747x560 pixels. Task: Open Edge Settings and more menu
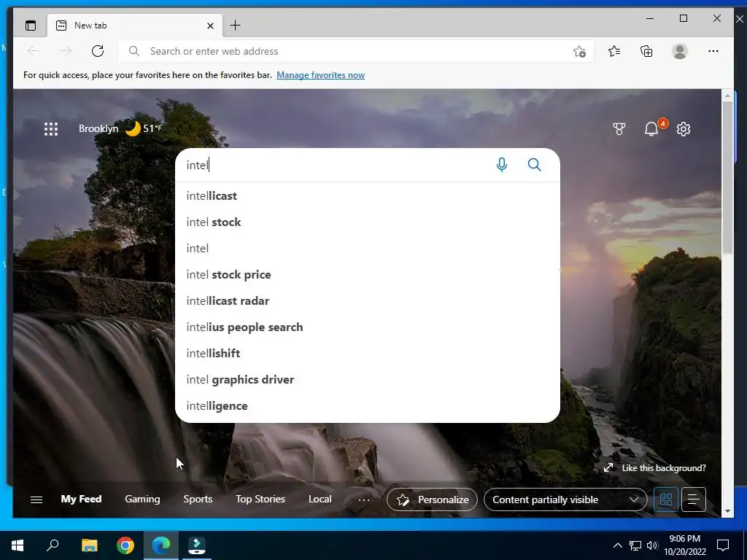point(713,51)
